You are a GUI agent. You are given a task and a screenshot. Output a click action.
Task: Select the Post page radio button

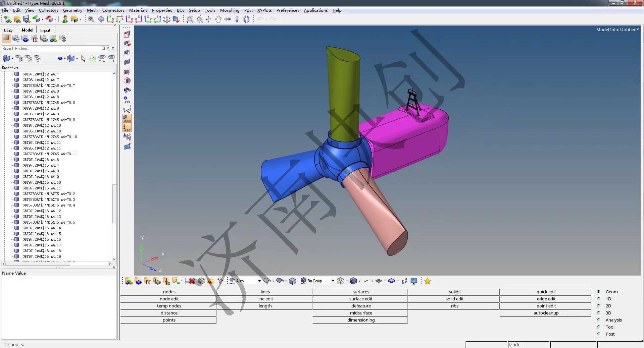[598, 334]
